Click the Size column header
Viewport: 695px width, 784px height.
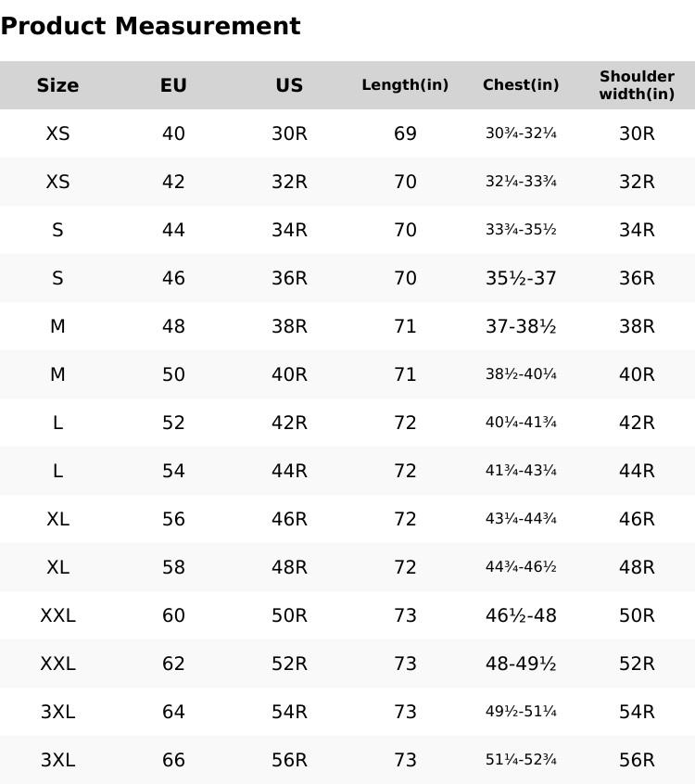coord(57,85)
